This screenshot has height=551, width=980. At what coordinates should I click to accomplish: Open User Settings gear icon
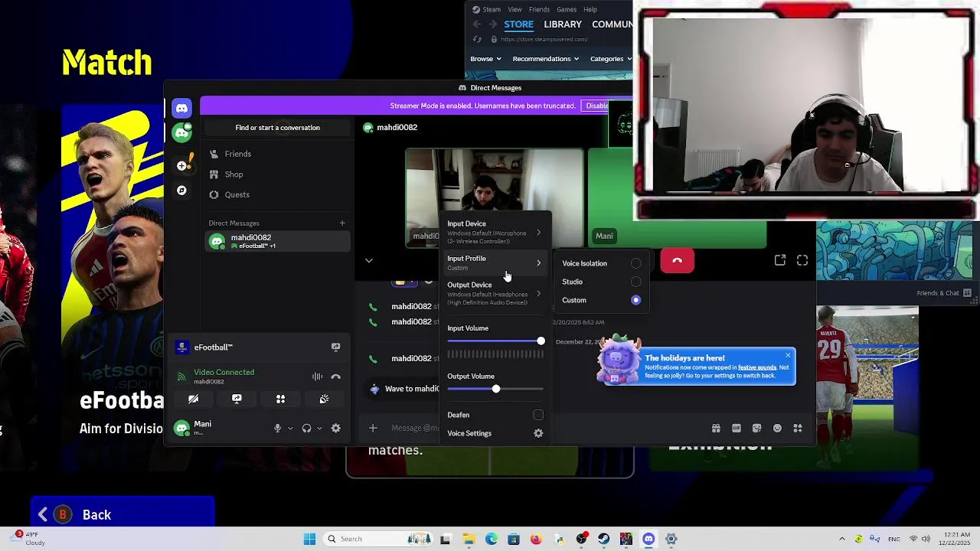pos(335,429)
